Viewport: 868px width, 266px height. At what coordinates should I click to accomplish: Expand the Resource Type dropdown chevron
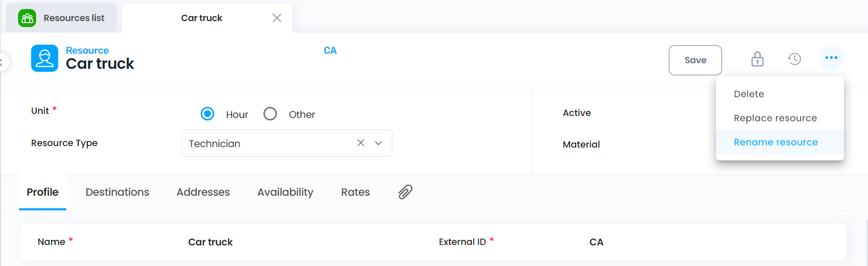click(378, 143)
